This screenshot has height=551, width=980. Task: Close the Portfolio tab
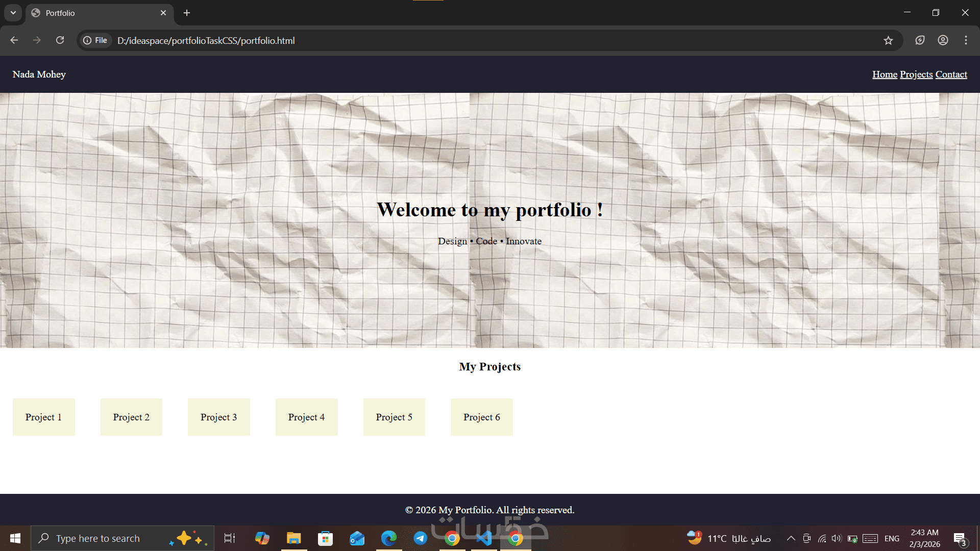163,13
